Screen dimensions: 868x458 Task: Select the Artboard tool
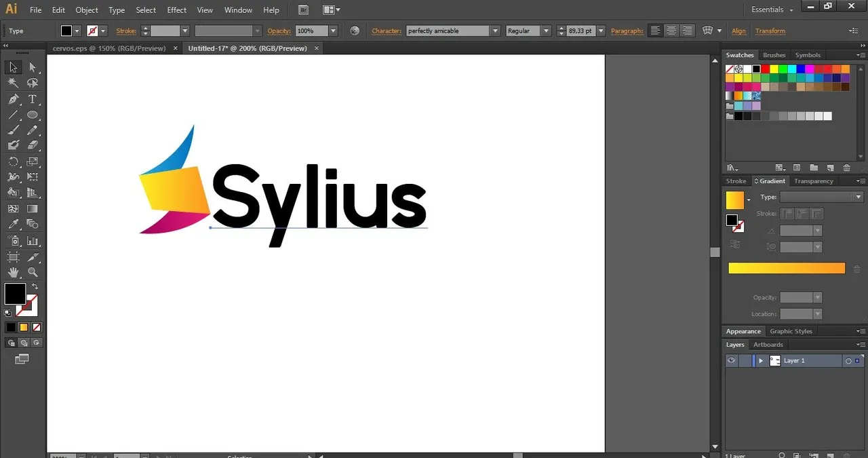click(13, 257)
